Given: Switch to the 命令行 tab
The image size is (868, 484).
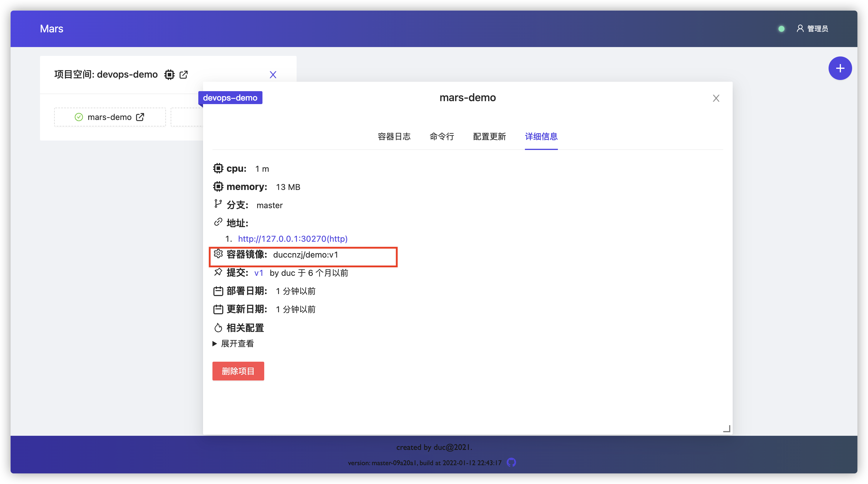Looking at the screenshot, I should click(x=442, y=136).
